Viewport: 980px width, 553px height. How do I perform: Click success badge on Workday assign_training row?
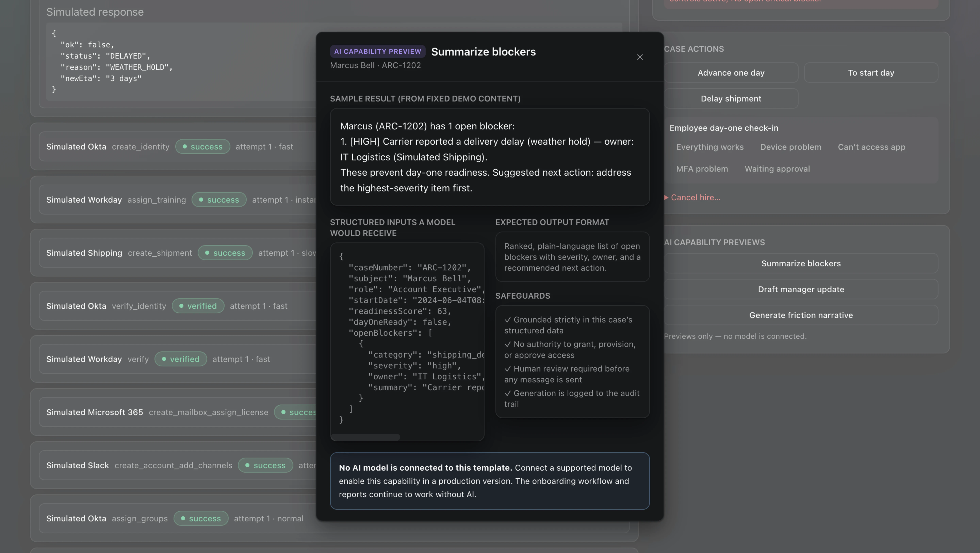pyautogui.click(x=219, y=200)
